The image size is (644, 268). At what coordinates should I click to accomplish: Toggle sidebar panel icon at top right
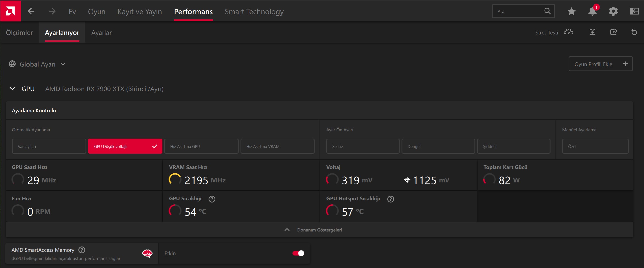[x=634, y=11]
